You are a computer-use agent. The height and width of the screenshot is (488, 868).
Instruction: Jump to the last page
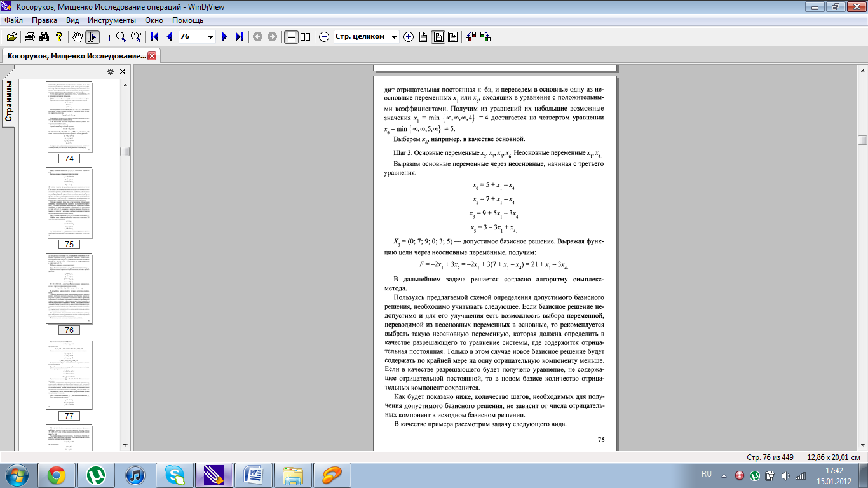pos(239,37)
